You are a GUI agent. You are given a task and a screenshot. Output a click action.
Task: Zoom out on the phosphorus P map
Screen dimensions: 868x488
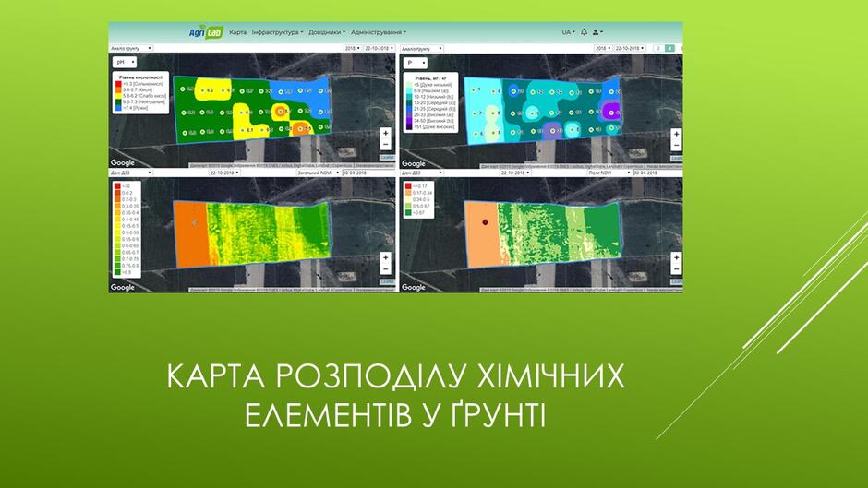pos(676,145)
